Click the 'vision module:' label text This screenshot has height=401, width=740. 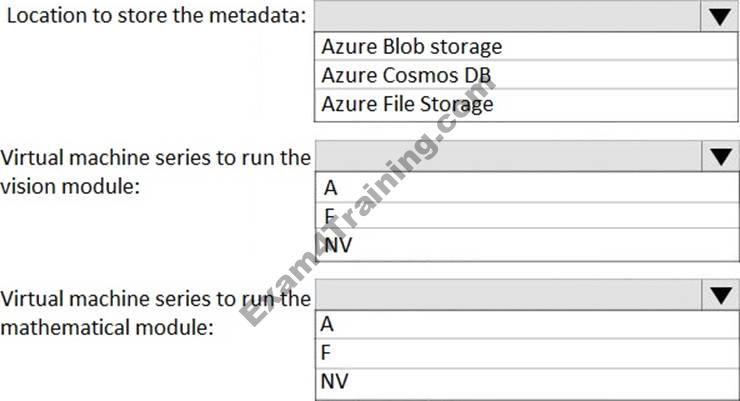(68, 186)
